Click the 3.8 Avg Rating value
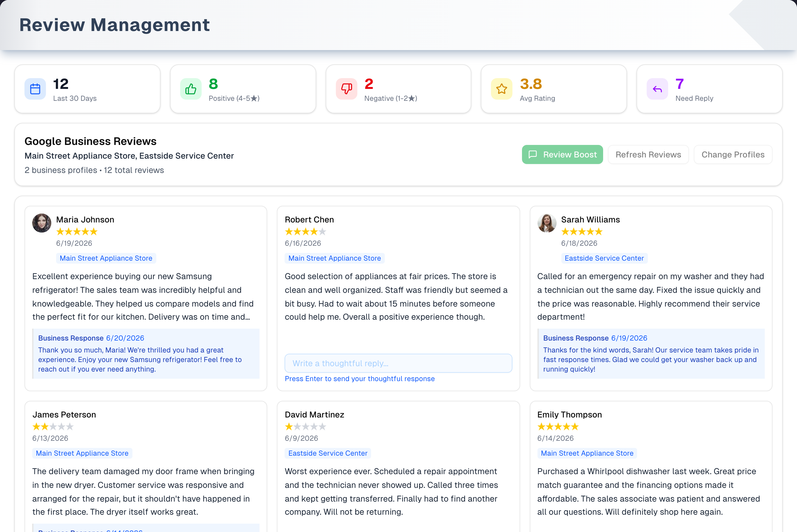 coord(531,84)
